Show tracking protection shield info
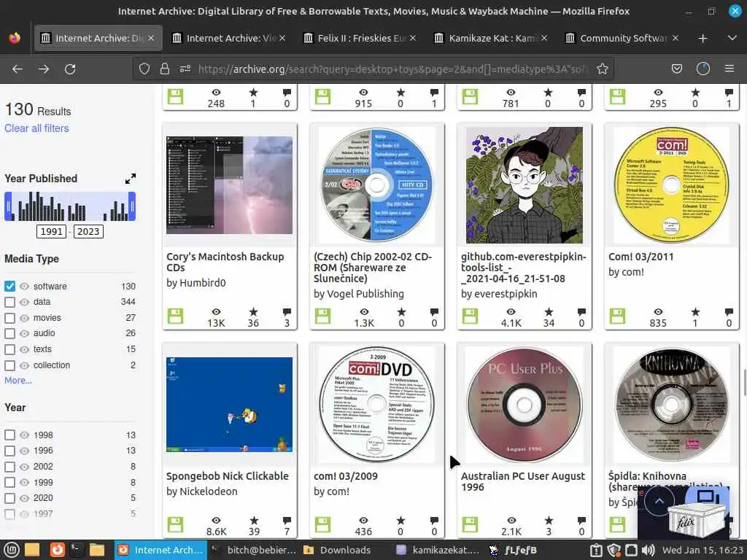The image size is (747, 560). 144,69
